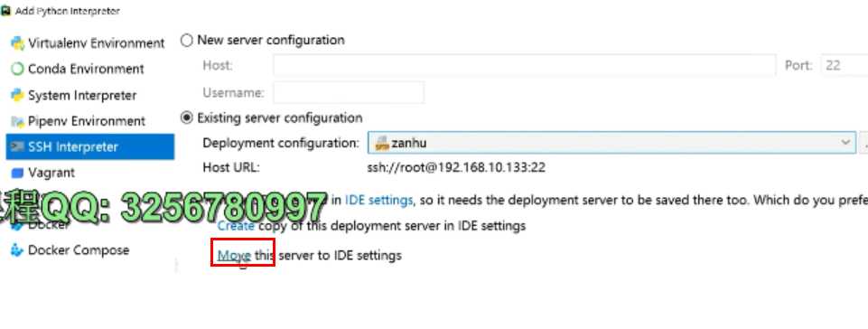Click into the Host input field
This screenshot has height=329, width=868.
(x=524, y=65)
